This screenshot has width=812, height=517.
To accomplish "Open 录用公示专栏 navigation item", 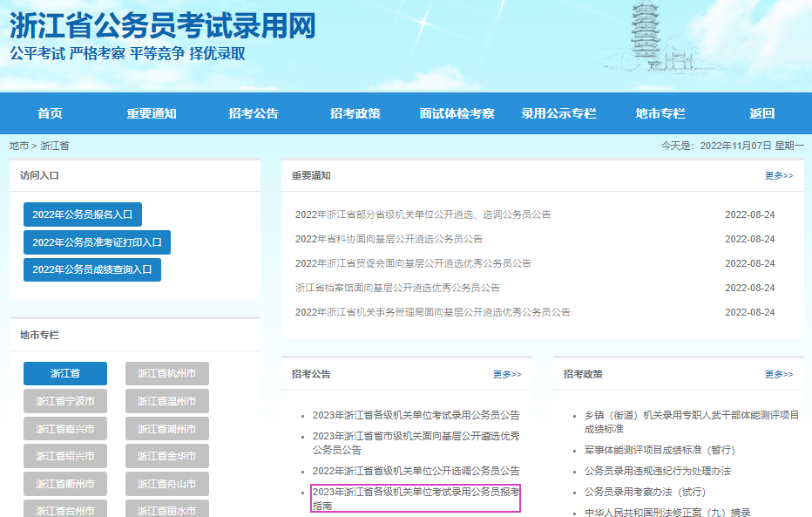I will tap(558, 113).
